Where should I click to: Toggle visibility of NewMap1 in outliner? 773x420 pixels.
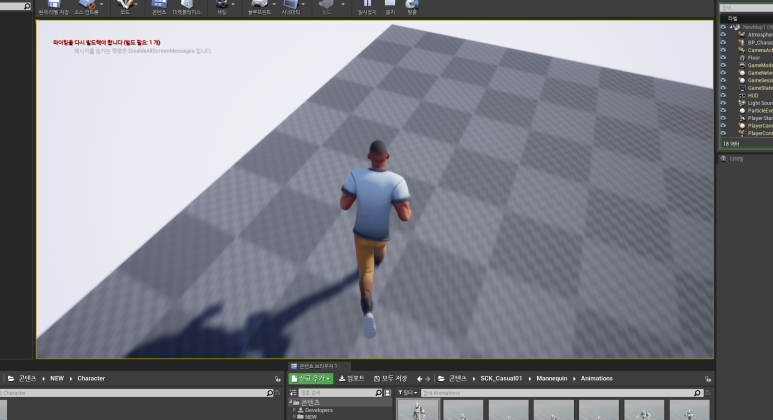723,27
